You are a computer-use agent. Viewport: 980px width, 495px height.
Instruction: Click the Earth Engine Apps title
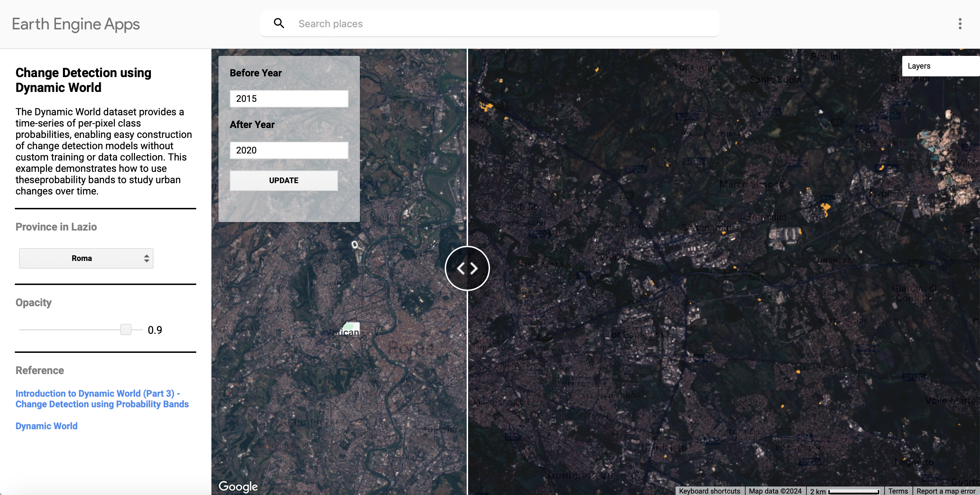coord(76,24)
